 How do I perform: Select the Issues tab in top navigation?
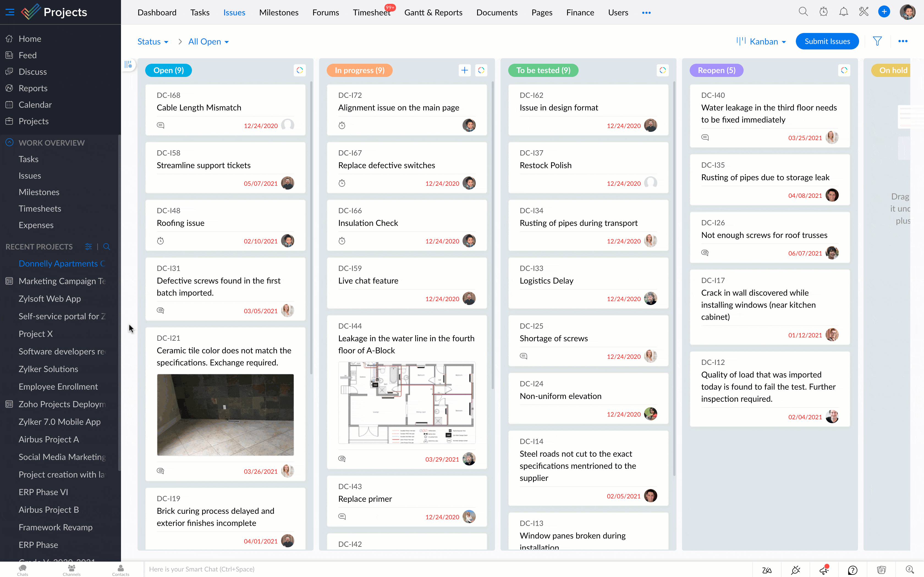click(x=233, y=12)
